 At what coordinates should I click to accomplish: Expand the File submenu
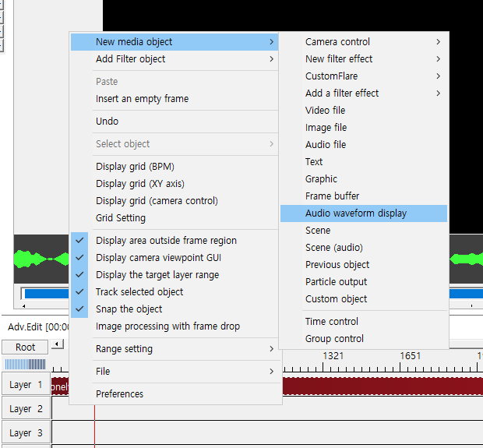175,372
